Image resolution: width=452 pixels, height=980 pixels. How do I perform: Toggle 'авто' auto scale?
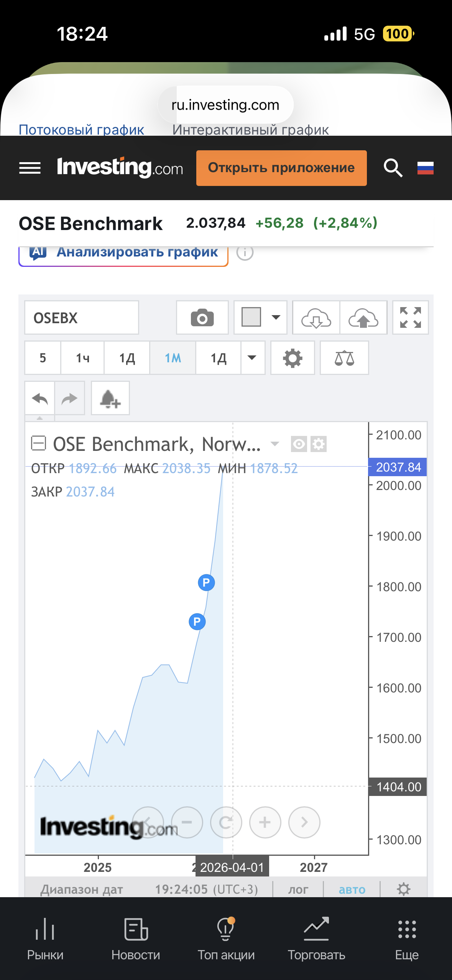352,889
